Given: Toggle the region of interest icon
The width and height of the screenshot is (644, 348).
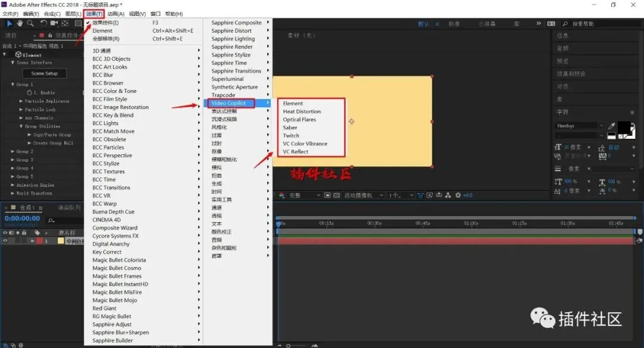Looking at the screenshot, I should (x=327, y=195).
